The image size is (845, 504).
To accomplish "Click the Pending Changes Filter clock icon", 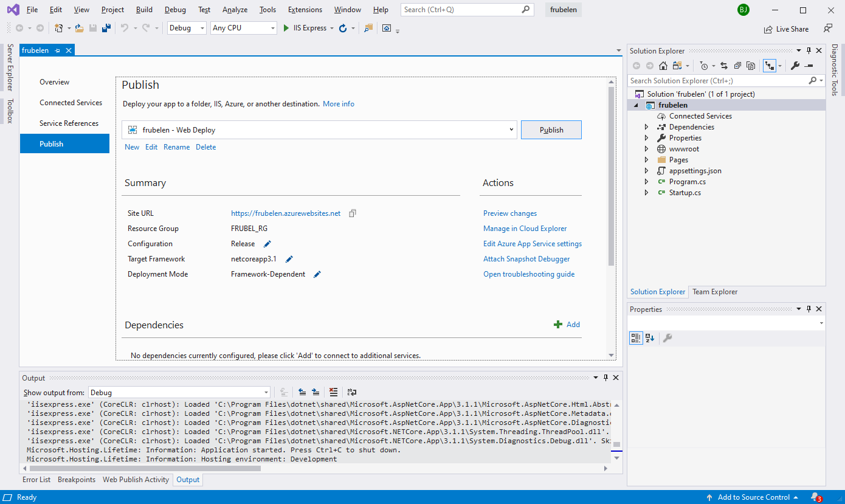I will pos(704,66).
